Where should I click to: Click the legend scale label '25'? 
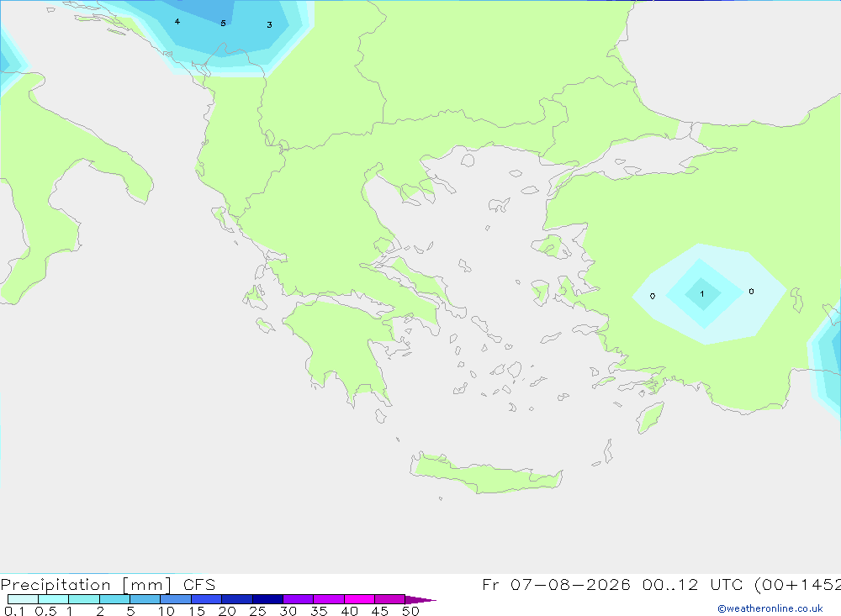tap(258, 611)
